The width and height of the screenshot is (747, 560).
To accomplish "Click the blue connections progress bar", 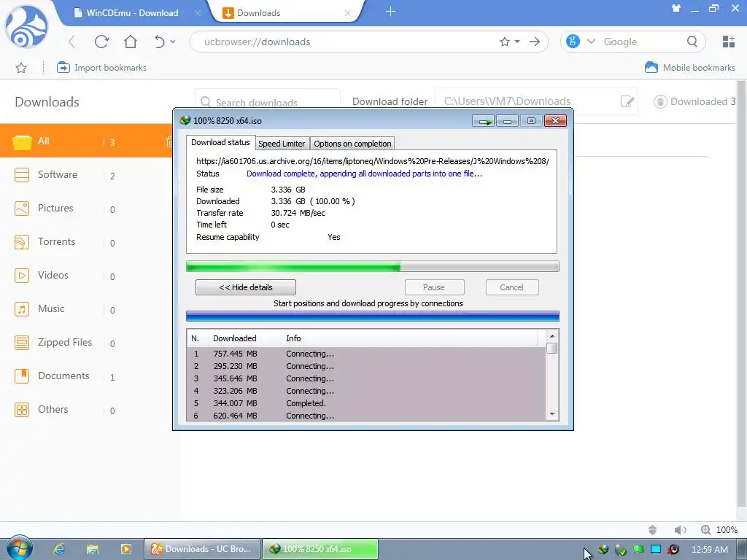I will (x=373, y=316).
